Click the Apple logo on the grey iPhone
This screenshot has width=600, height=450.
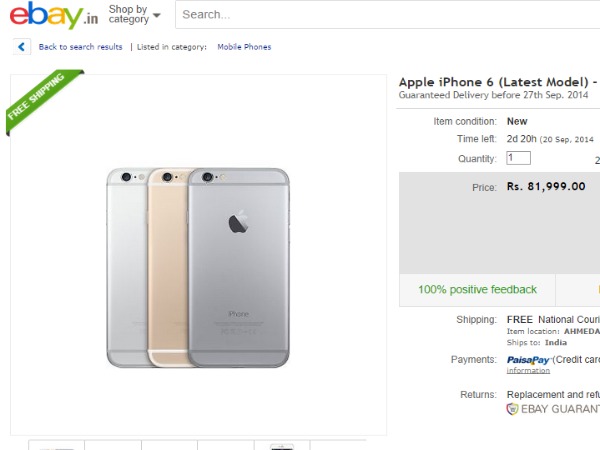tap(238, 222)
